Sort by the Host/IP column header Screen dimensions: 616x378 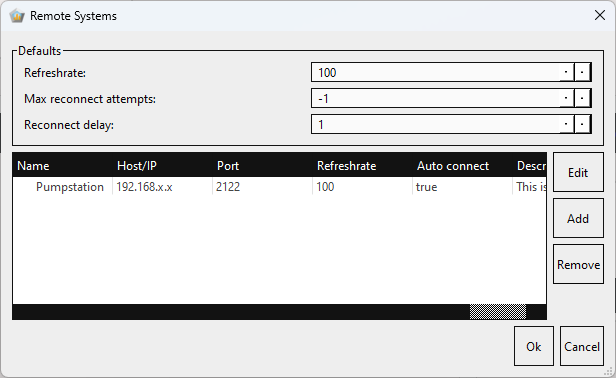pos(162,165)
